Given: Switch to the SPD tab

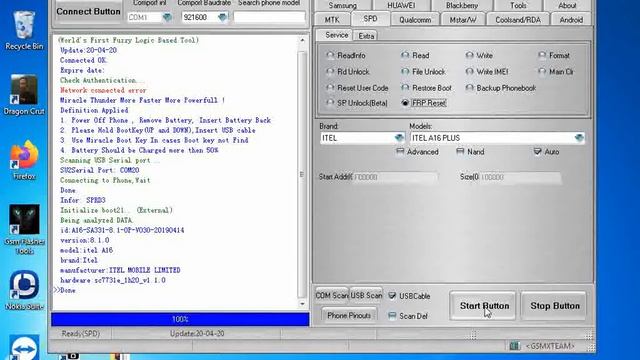Looking at the screenshot, I should 370,19.
